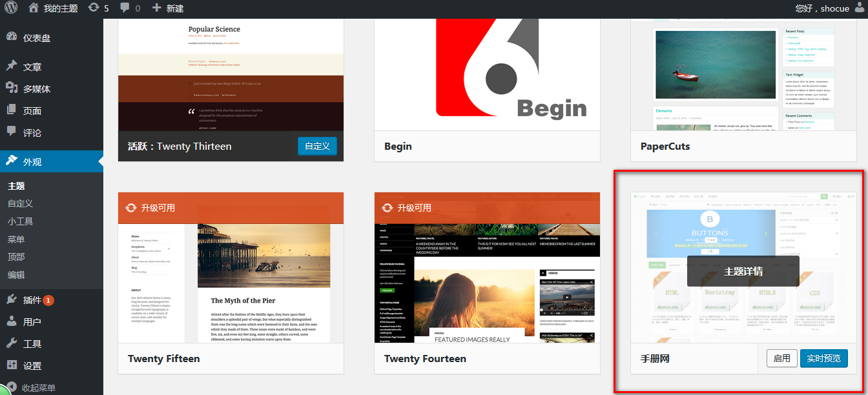Open the 仪表盘 dashboard menu

click(36, 38)
